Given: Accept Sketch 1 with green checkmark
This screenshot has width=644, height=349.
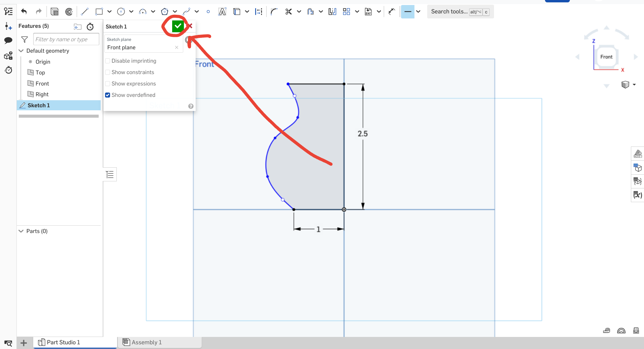Looking at the screenshot, I should click(178, 26).
